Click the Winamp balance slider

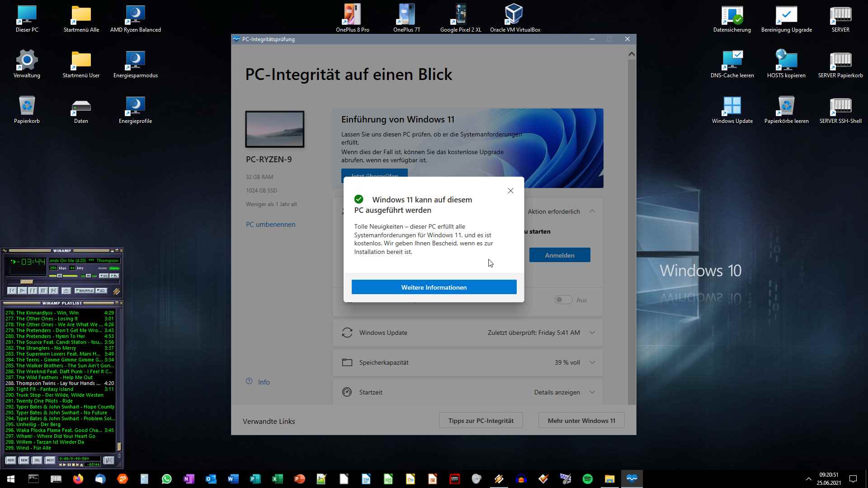[88, 276]
